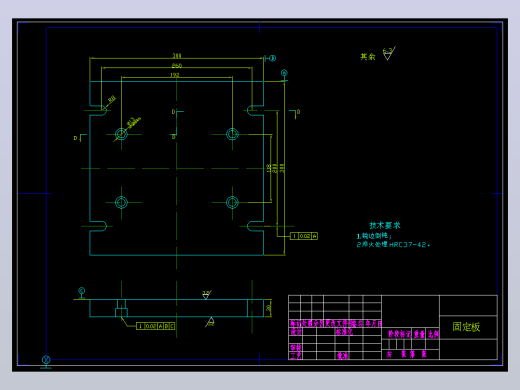
Task: Click the surface roughness symbol below the side view
Action: coord(210,322)
